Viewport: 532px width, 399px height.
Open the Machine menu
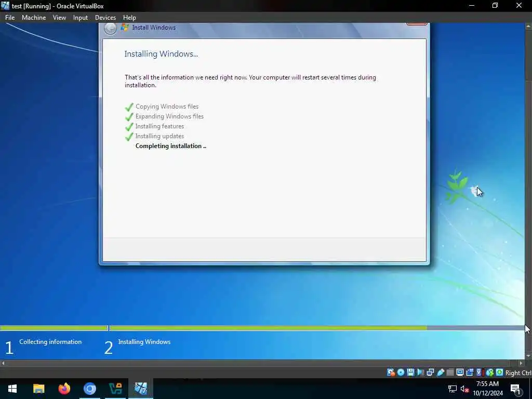tap(34, 18)
